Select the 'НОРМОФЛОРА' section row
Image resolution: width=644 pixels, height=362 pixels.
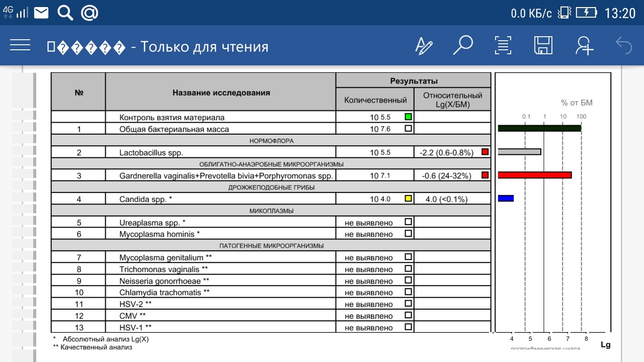271,141
